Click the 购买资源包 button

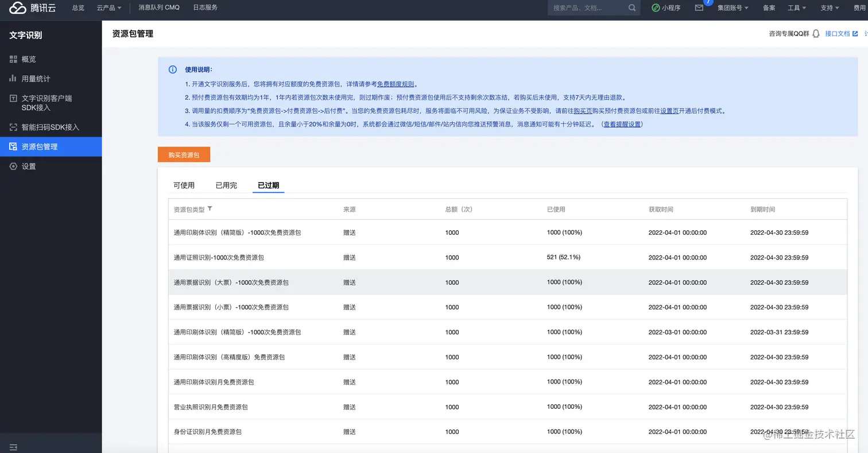tap(184, 155)
